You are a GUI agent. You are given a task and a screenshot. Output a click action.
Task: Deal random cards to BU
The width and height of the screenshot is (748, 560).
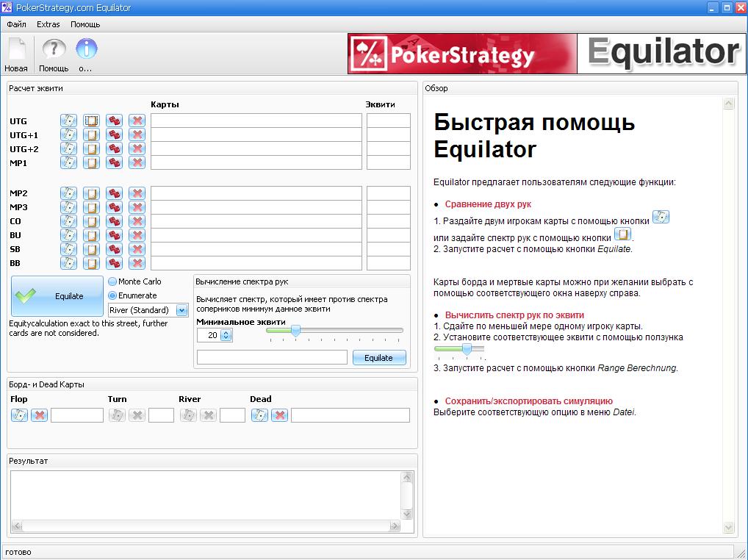click(x=114, y=234)
